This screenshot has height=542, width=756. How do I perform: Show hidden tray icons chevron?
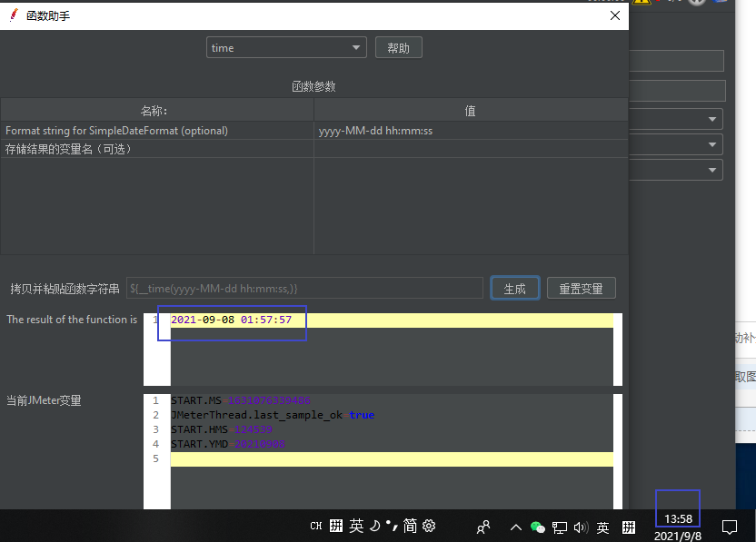(515, 527)
